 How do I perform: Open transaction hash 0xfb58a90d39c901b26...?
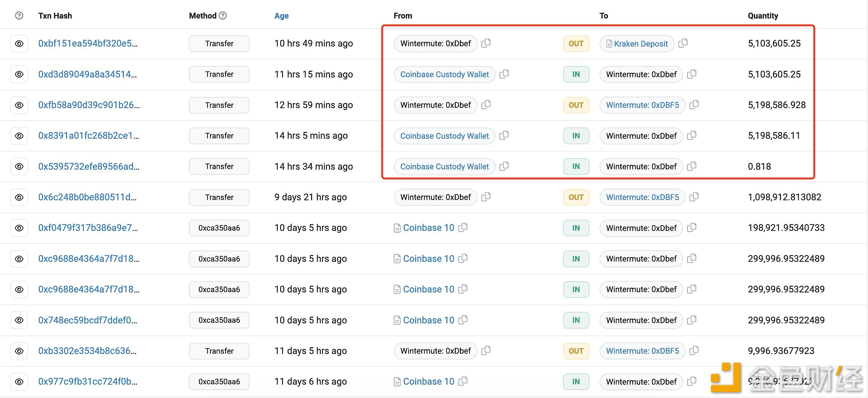[89, 105]
